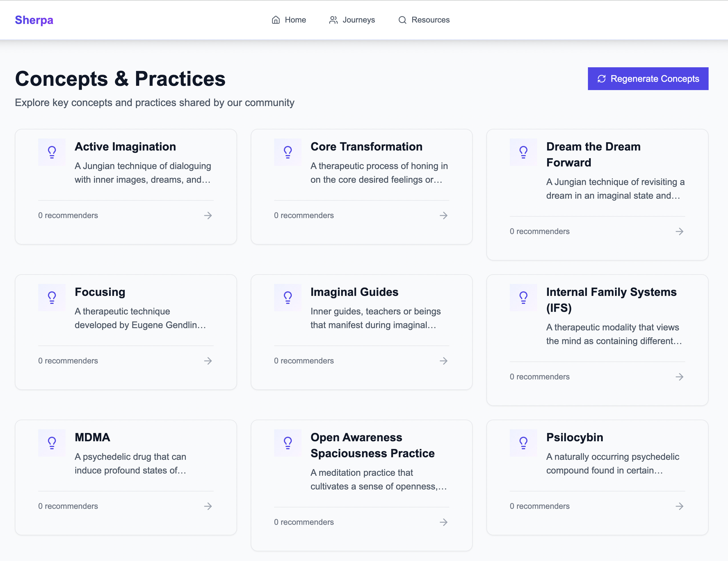Viewport: 728px width, 561px height.
Task: Click the Psilocybin card heading
Action: coord(575,437)
